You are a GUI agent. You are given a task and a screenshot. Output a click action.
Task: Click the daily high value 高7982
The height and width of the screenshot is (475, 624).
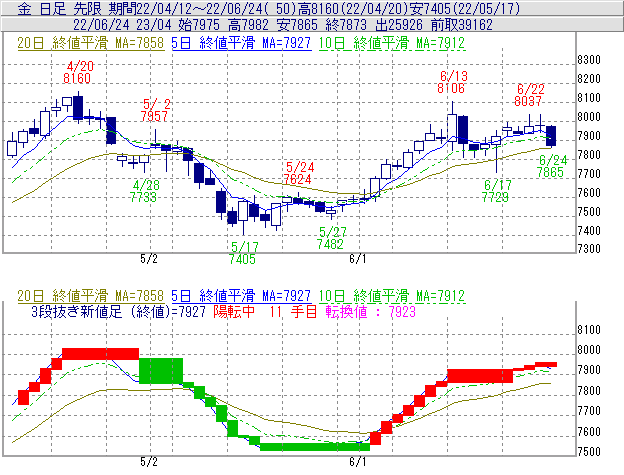point(248,25)
